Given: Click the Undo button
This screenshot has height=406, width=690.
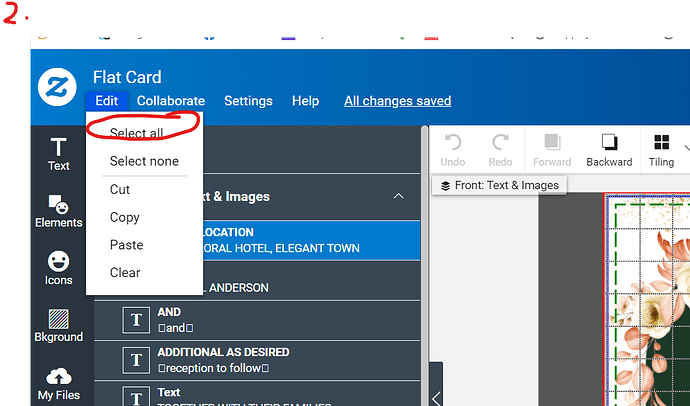Looking at the screenshot, I should click(453, 150).
